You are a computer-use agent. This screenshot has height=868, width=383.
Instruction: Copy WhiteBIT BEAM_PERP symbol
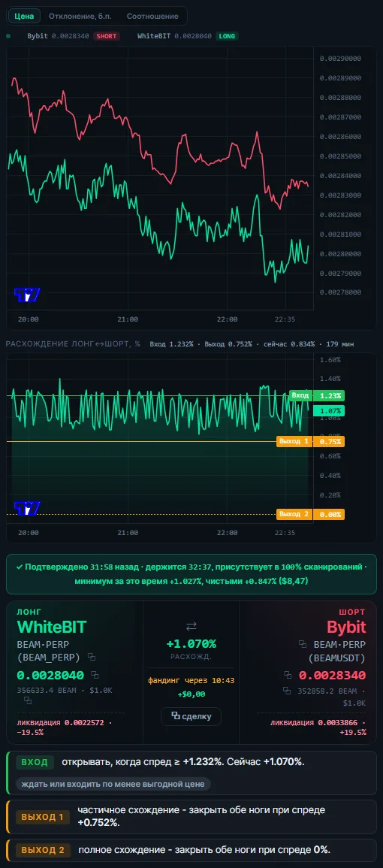(x=92, y=657)
